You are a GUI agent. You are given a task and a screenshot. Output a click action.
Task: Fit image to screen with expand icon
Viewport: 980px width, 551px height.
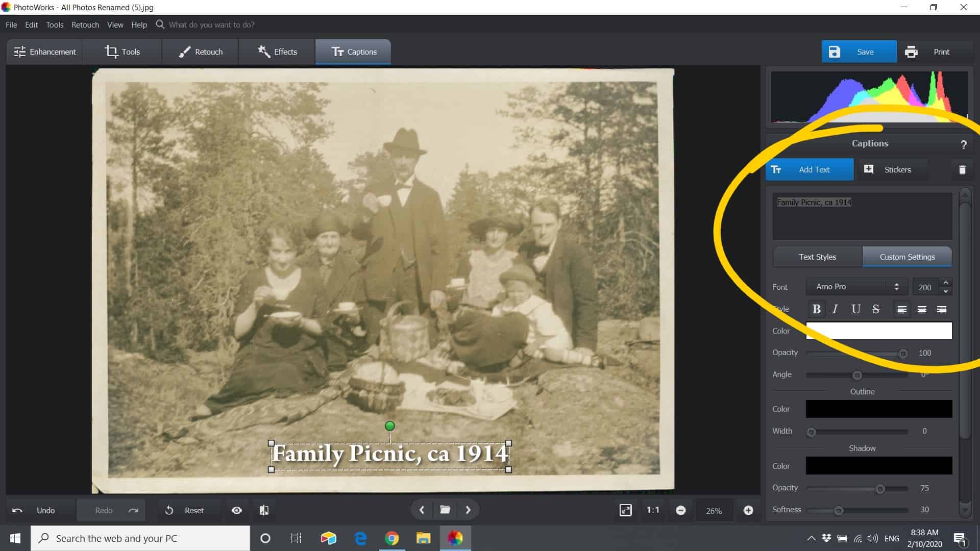coord(626,510)
